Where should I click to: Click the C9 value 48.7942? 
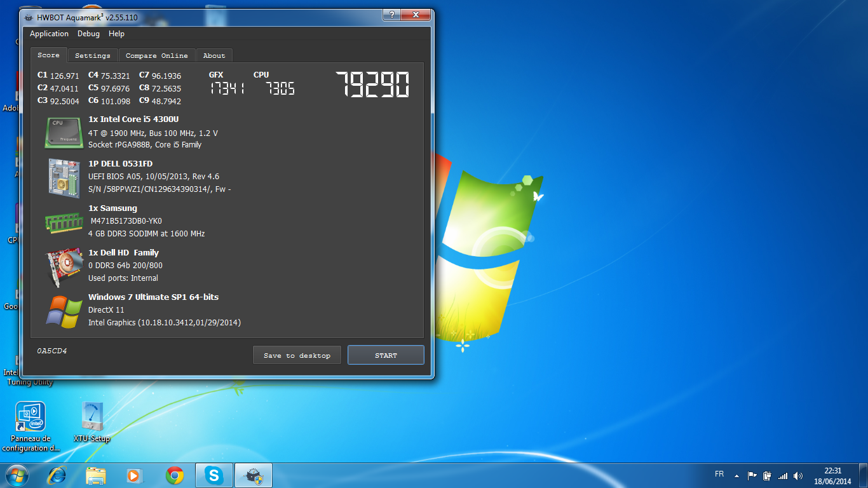[x=166, y=101]
